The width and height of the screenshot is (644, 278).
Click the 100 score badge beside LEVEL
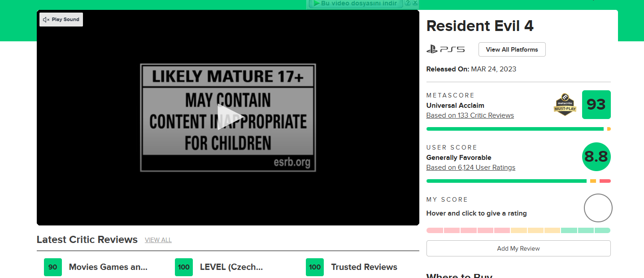click(x=184, y=267)
